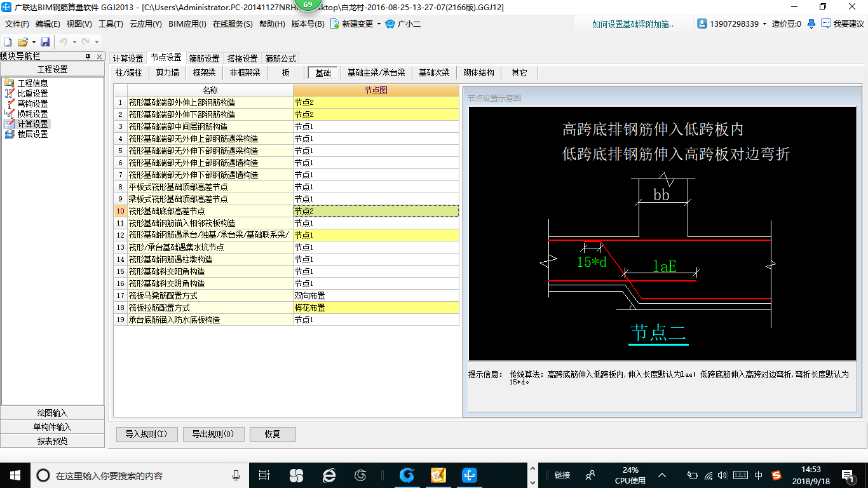The width and height of the screenshot is (868, 488).
Task: Select the 柱/墙柱 component button
Action: [128, 72]
